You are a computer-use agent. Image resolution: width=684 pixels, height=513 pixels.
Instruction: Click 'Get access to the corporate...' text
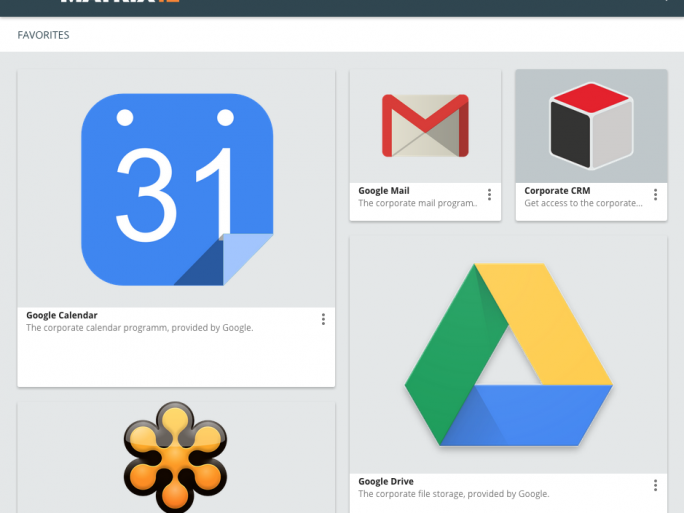(x=583, y=203)
